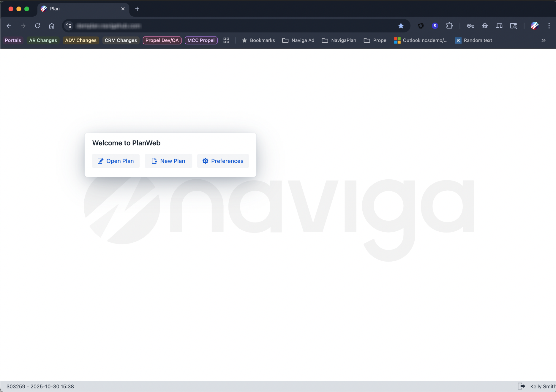Open the AR Changes bookmark
Screen dimensions: 556x392
(43, 40)
